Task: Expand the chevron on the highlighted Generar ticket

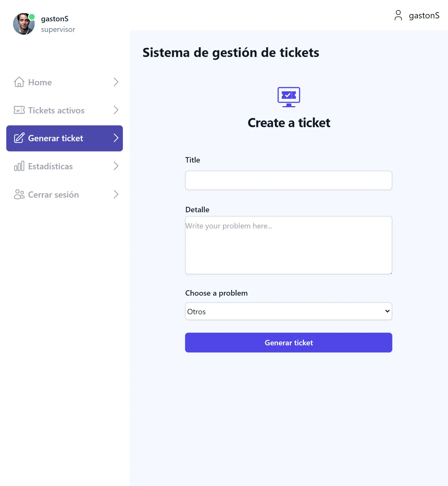Action: [116, 138]
